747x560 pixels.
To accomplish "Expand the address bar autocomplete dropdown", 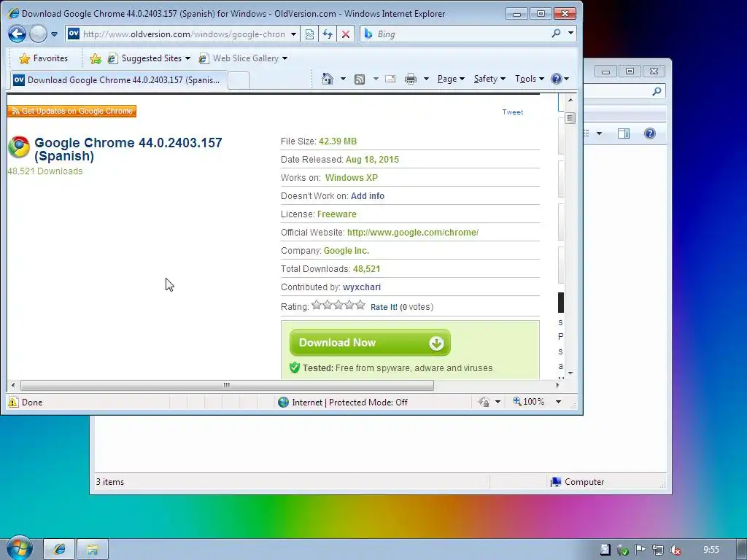I will point(293,34).
